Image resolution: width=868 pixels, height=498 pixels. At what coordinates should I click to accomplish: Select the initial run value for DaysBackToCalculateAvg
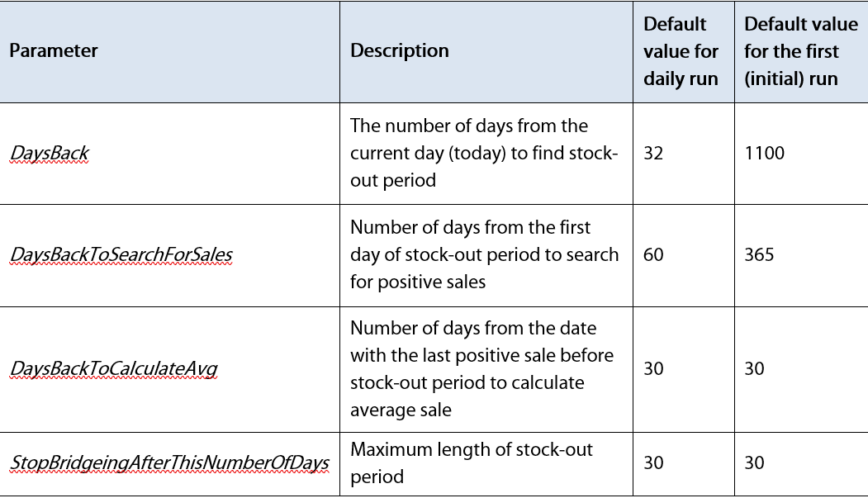pos(754,369)
